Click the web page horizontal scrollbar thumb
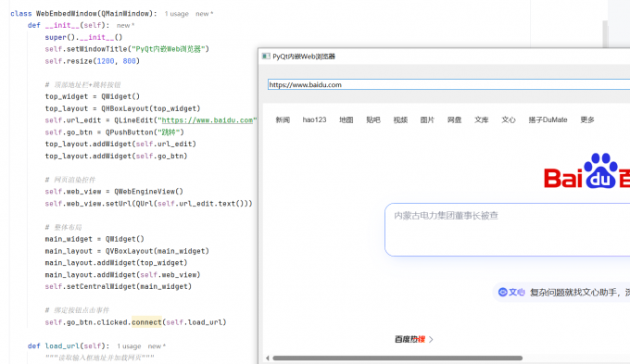The image size is (630, 364). pyautogui.click(x=397, y=358)
